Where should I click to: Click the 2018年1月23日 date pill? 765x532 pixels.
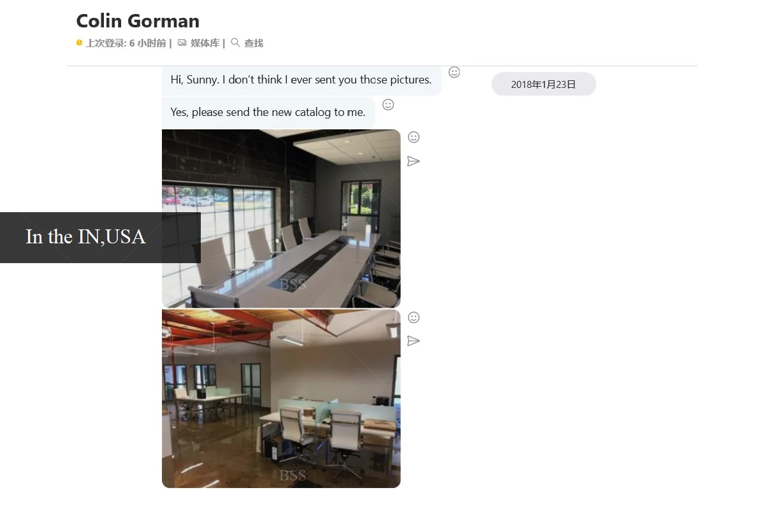[x=544, y=84]
